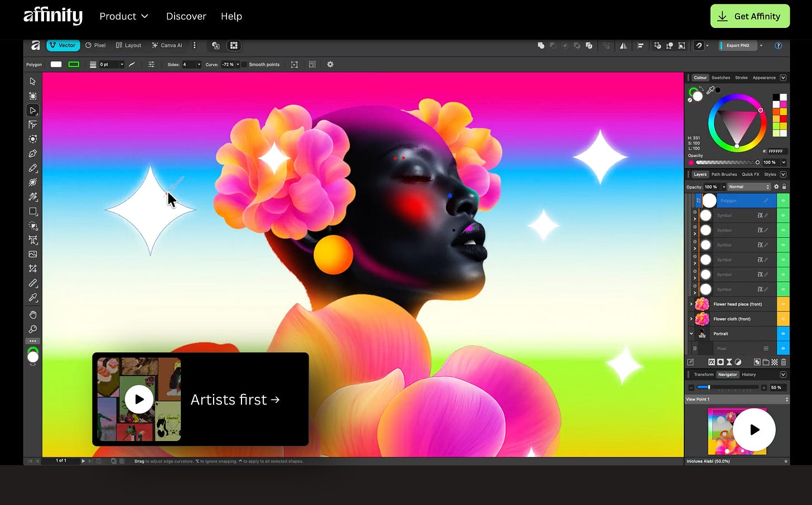
Task: Toggle visibility of the Portrait layer
Action: pyautogui.click(x=783, y=334)
